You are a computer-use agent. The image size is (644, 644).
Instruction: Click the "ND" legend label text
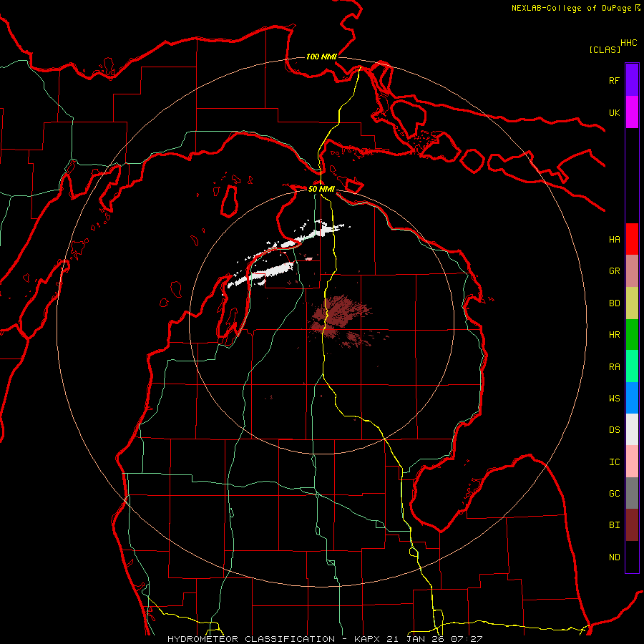pyautogui.click(x=615, y=557)
